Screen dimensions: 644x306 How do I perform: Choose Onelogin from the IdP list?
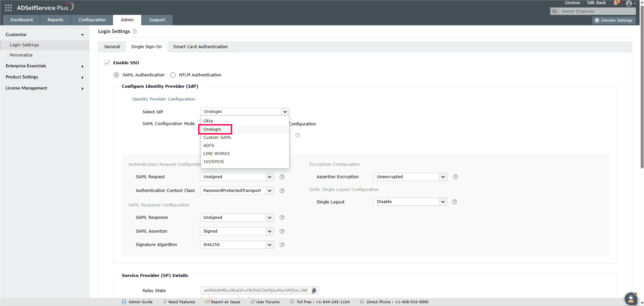point(245,129)
